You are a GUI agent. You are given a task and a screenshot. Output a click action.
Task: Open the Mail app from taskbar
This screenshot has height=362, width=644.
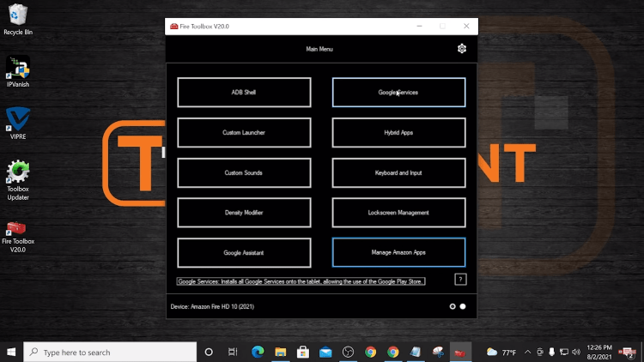click(x=325, y=353)
